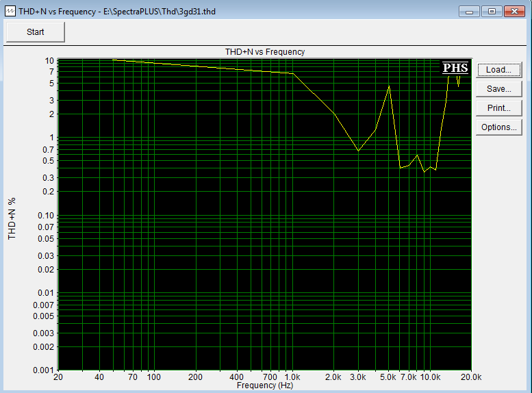Click the Start button
This screenshot has height=393, width=532.
point(36,32)
